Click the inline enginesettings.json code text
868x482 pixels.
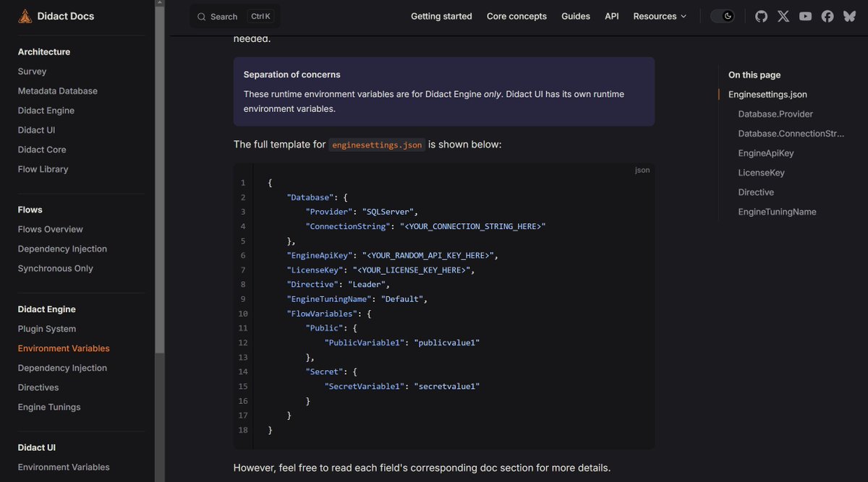pyautogui.click(x=377, y=145)
